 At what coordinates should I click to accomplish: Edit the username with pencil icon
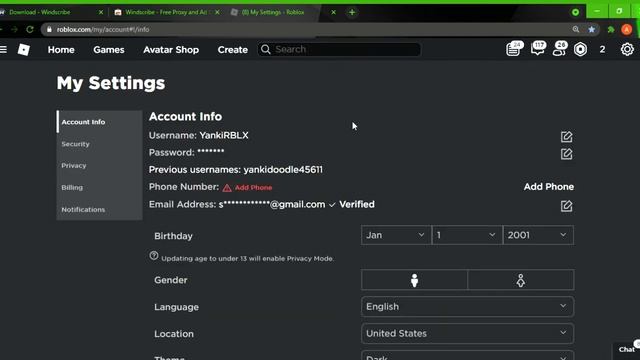[x=566, y=137]
